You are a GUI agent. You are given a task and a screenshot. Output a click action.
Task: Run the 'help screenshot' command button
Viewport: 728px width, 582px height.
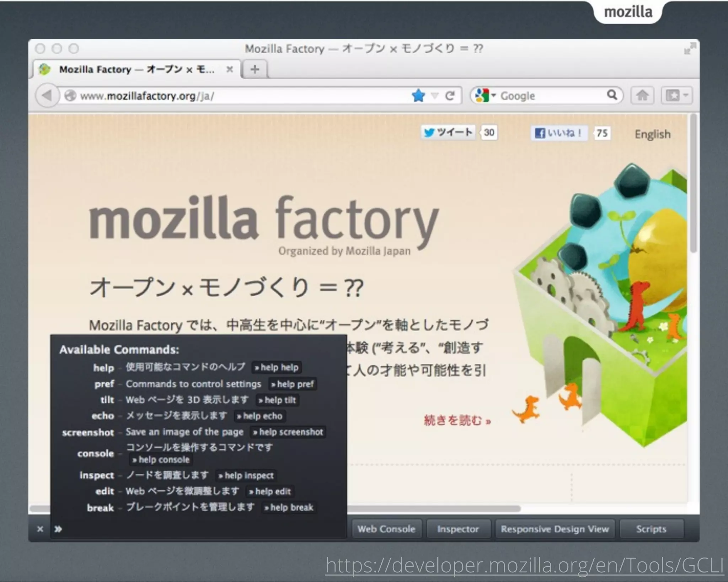288,432
